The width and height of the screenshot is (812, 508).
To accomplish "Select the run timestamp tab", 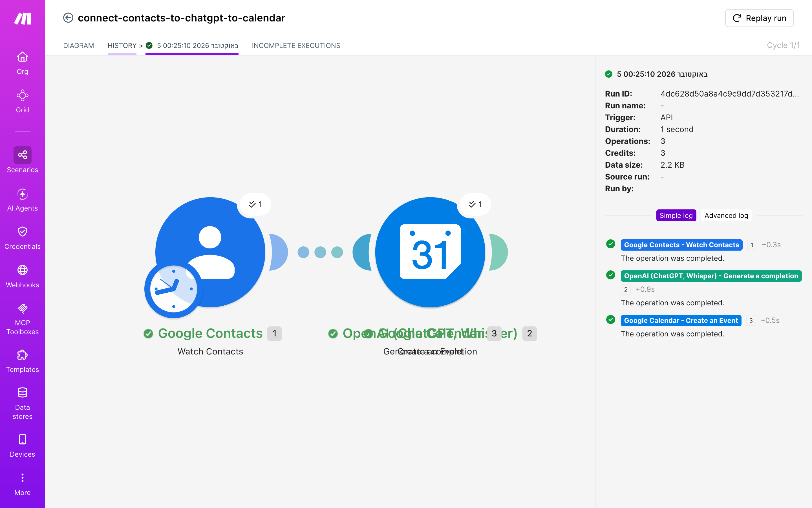I will tap(192, 46).
